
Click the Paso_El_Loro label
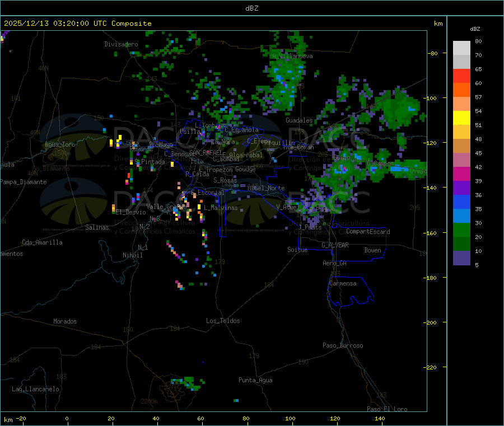[x=387, y=409]
